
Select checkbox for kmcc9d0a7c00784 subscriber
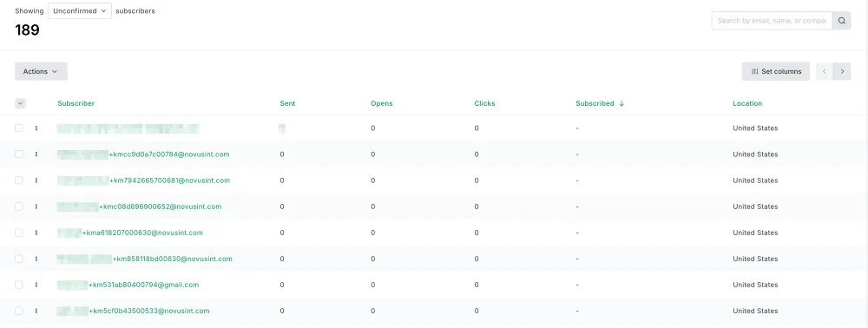[19, 154]
